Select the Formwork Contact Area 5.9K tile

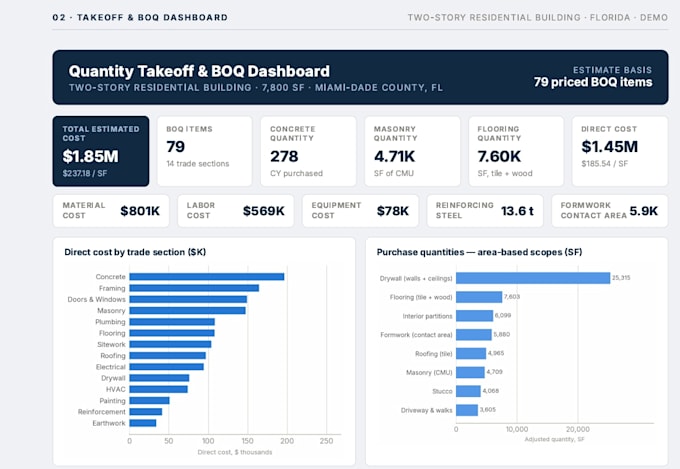(610, 211)
